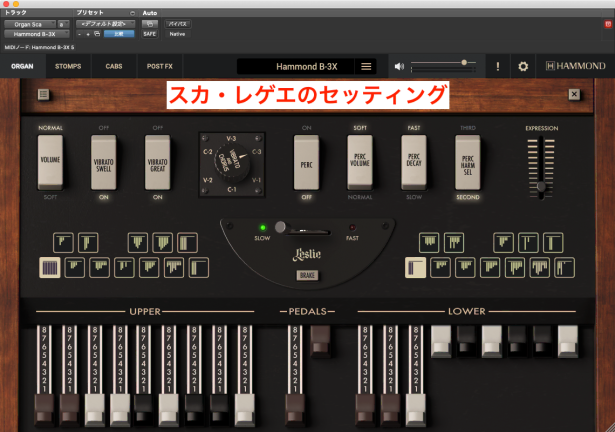Open the list icon on the wood panel
This screenshot has width=615, height=432.
[44, 95]
